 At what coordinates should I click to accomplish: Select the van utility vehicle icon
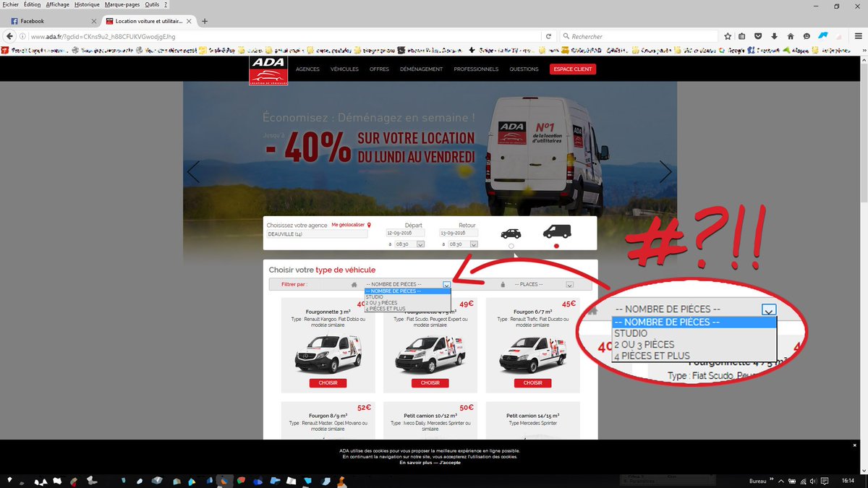[x=556, y=231]
